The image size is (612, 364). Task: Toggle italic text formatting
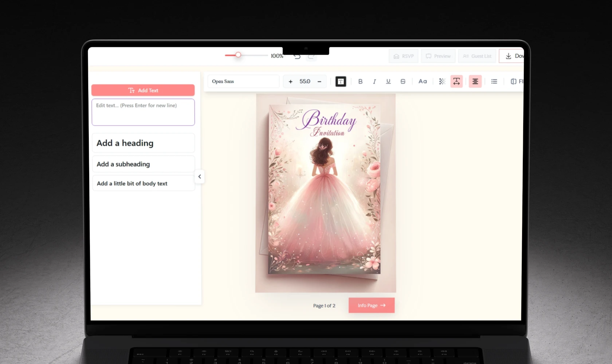click(x=374, y=82)
